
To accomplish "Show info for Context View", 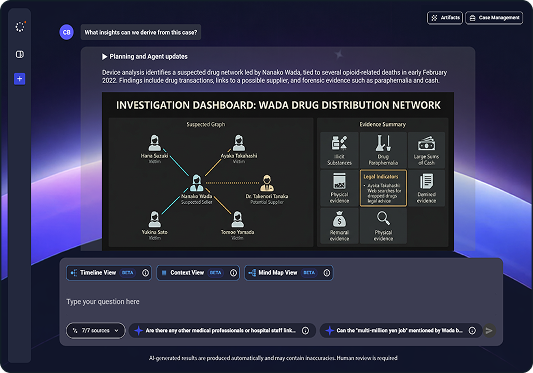I will (233, 273).
